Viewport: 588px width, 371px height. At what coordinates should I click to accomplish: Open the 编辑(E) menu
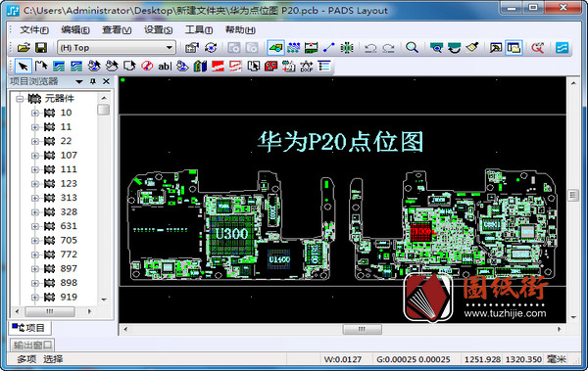click(x=75, y=29)
